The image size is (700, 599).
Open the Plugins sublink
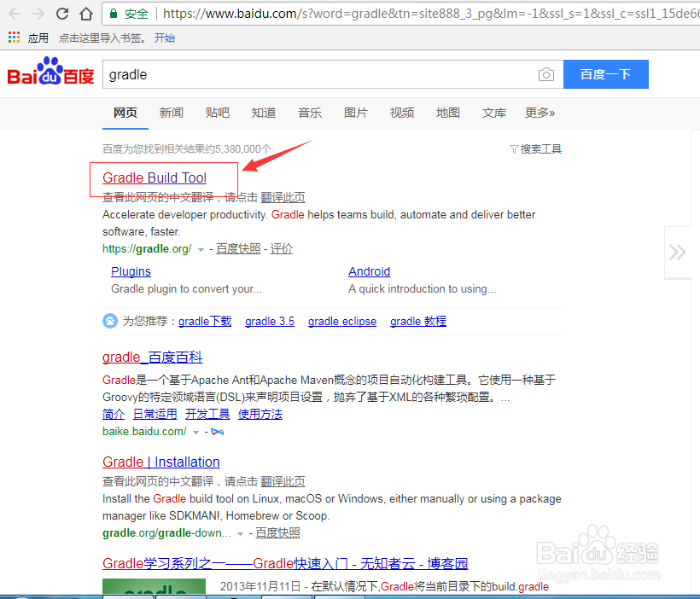pyautogui.click(x=131, y=271)
